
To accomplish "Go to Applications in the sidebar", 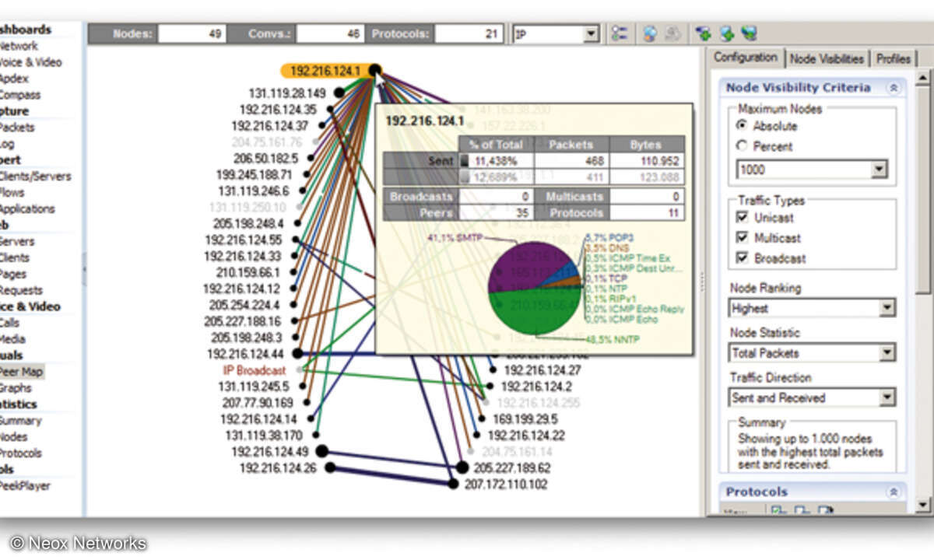I will pyautogui.click(x=27, y=208).
